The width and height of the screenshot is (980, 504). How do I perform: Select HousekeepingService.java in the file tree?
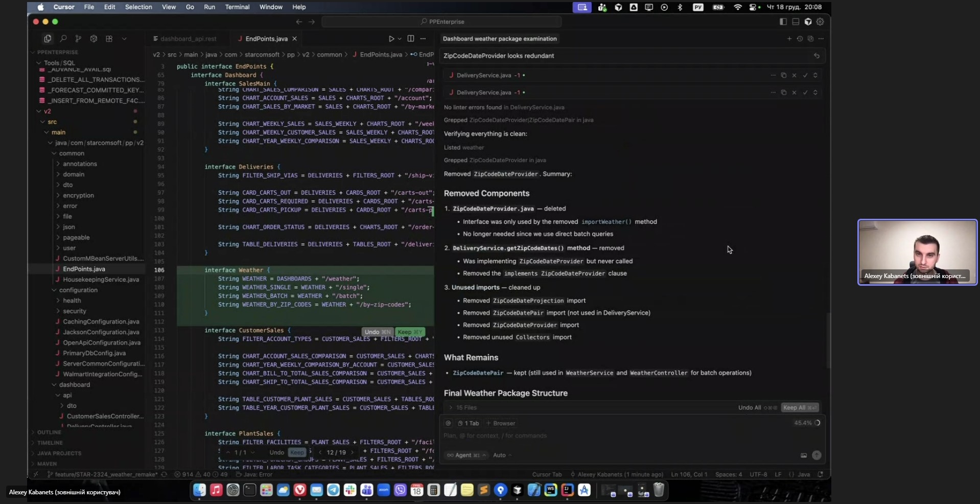[101, 280]
